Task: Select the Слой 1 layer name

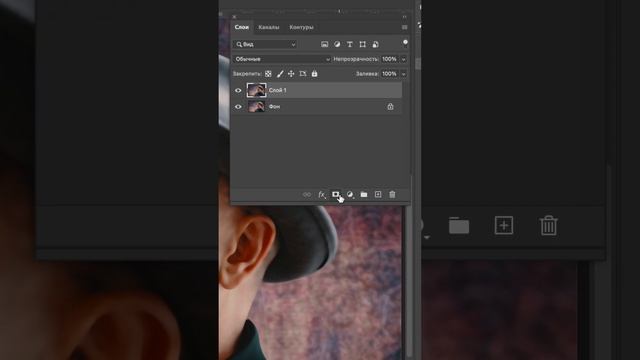Action: point(278,90)
